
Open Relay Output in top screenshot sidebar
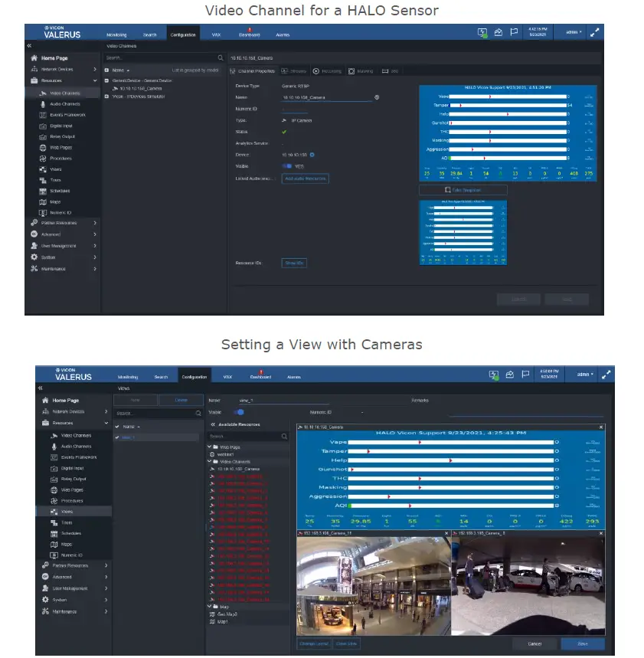(x=62, y=136)
